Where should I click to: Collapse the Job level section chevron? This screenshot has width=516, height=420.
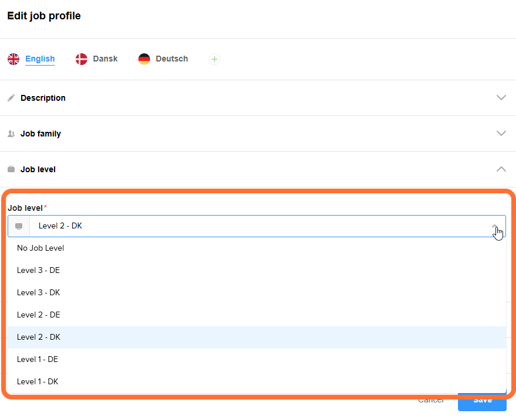[501, 169]
